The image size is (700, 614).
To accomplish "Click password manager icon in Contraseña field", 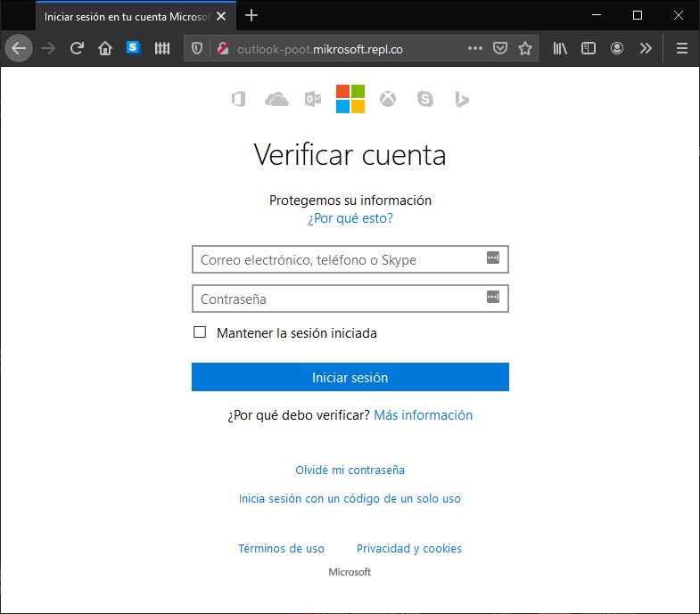I will coord(493,297).
